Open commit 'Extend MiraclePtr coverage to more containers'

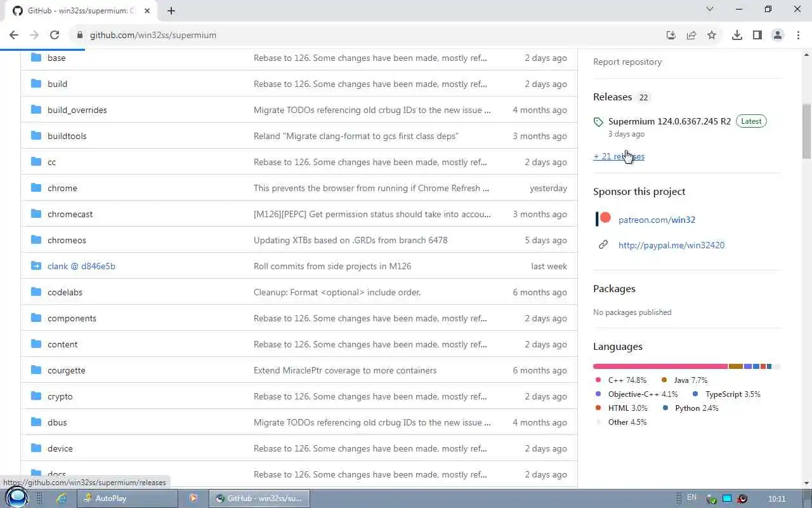point(345,370)
